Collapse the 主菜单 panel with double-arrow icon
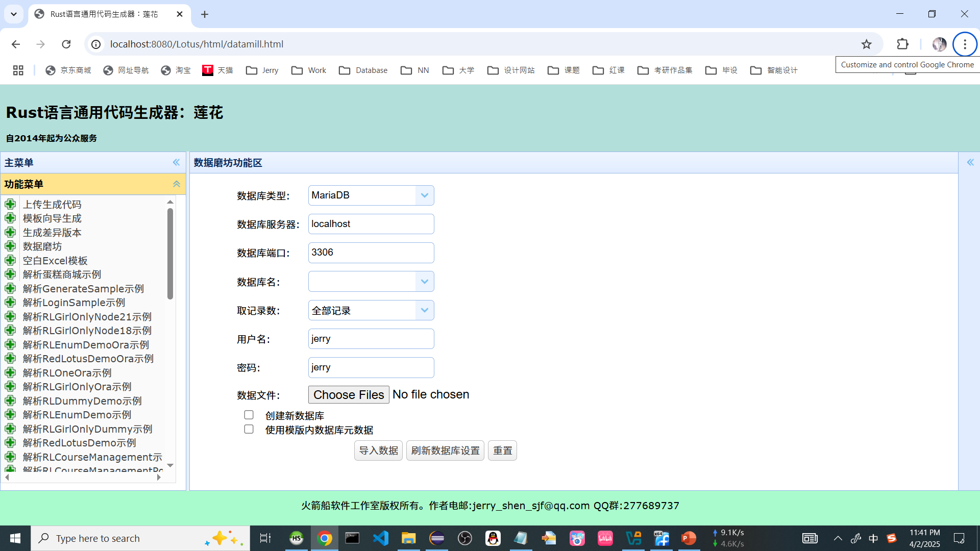Screen dimensions: 980x551 [x=176, y=163]
